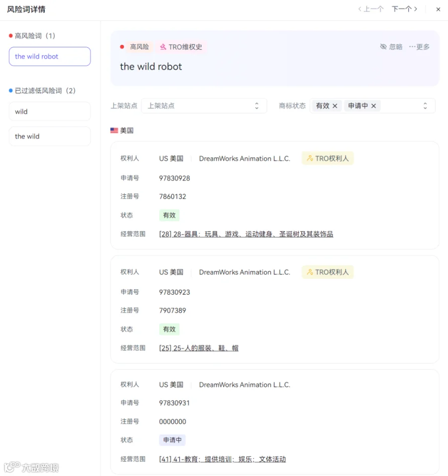The width and height of the screenshot is (448, 476).
Task: Click DreamWorks Animation L.L.C. in first card
Action: pyautogui.click(x=244, y=158)
